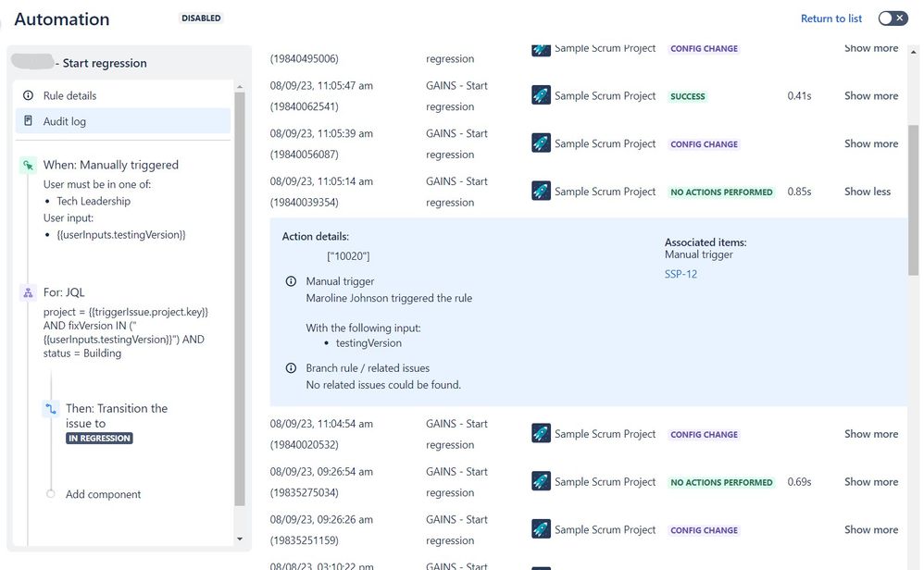Click the 0.69s duration value
Viewport: 924px width, 570px height.
799,482
